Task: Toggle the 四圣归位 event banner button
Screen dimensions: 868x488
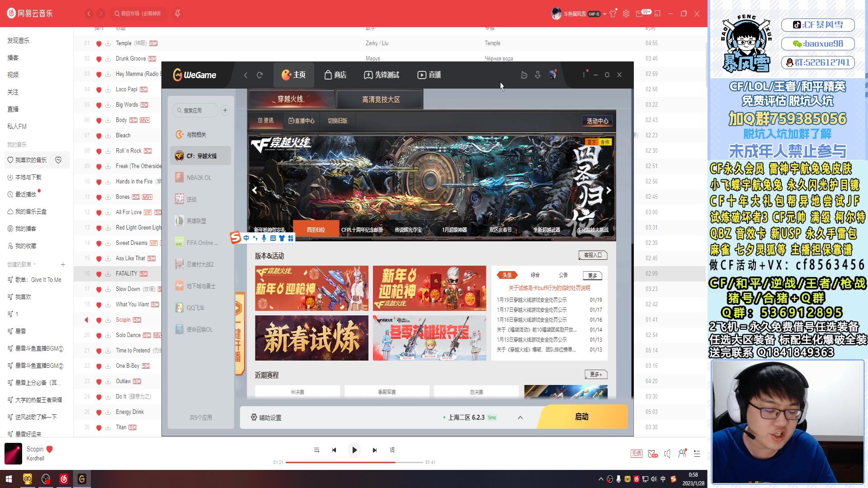Action: tap(316, 230)
